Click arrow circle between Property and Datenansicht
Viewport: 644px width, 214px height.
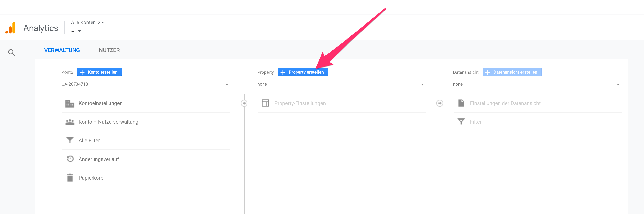pos(440,103)
